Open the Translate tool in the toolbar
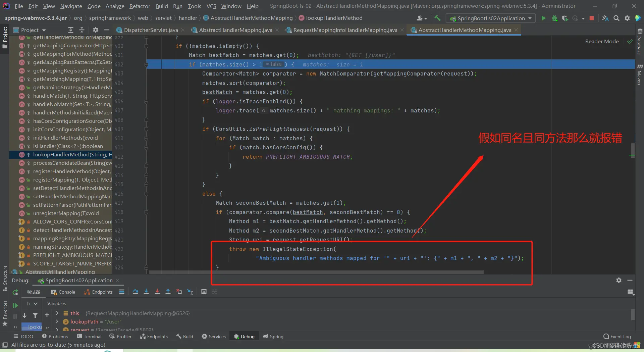Viewport: 644px width, 352px height. click(605, 18)
